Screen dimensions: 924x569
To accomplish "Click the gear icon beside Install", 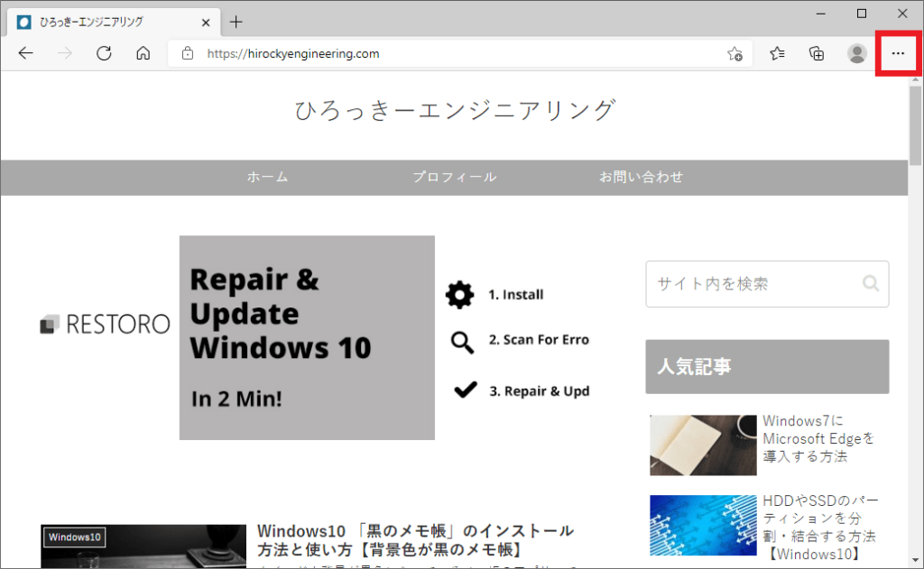I will (x=459, y=295).
